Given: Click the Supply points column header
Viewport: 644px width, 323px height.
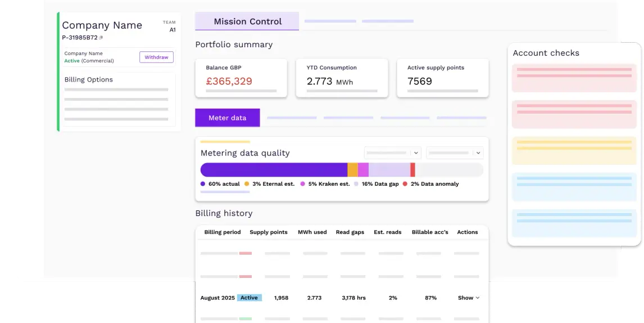Looking at the screenshot, I should coord(269,232).
